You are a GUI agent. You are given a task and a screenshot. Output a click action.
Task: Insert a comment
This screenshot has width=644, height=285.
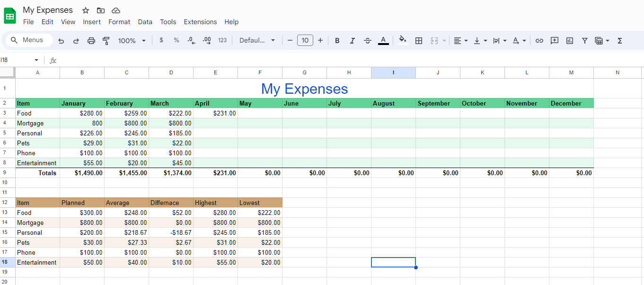click(555, 41)
